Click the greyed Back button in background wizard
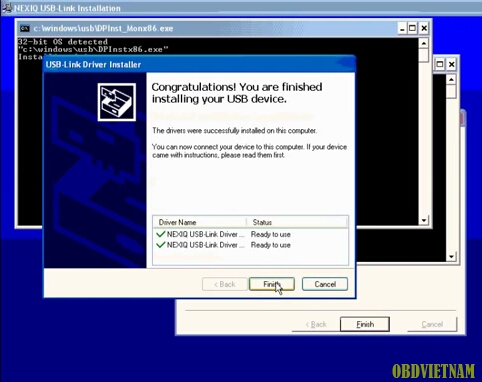The image size is (482, 382). pyautogui.click(x=316, y=324)
